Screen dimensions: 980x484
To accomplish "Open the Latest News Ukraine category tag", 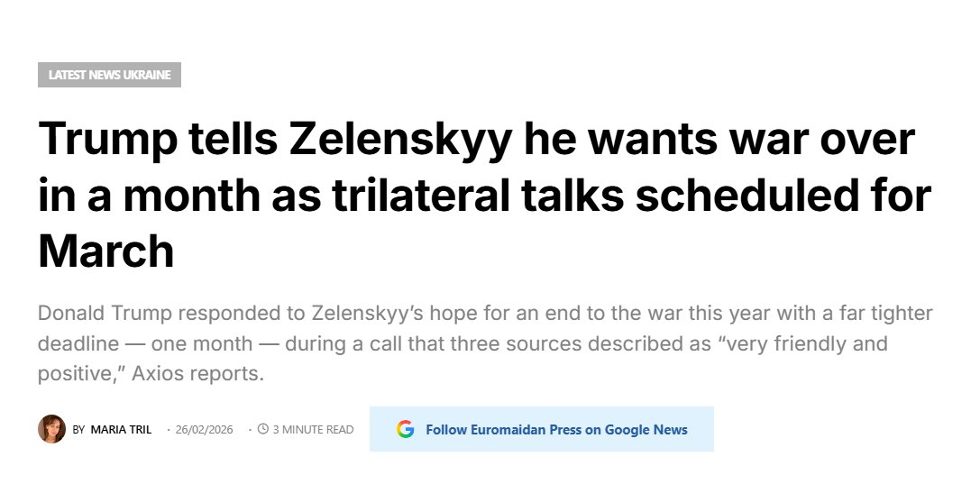I will point(109,75).
